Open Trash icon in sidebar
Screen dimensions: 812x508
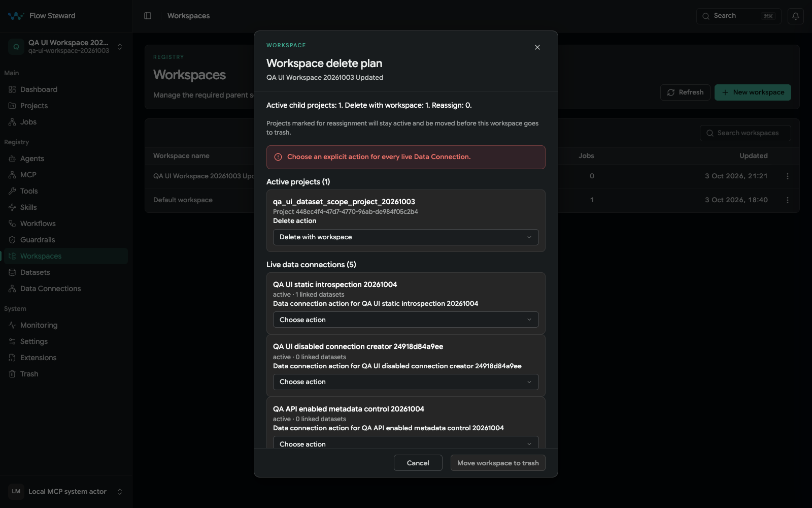(x=12, y=374)
